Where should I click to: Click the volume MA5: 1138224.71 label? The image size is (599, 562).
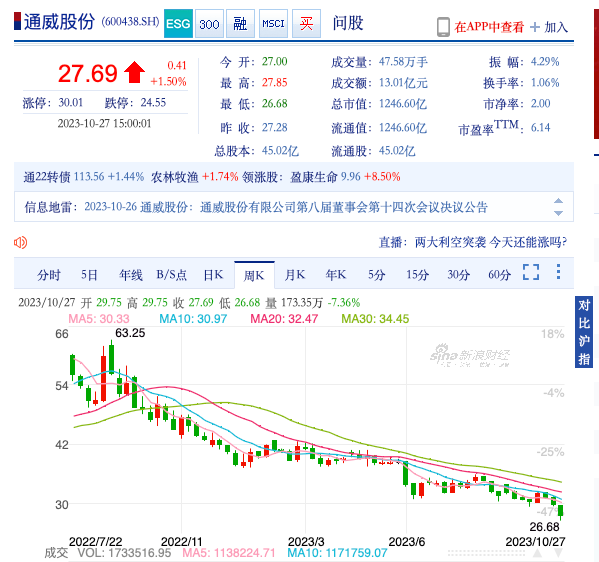(x=229, y=553)
